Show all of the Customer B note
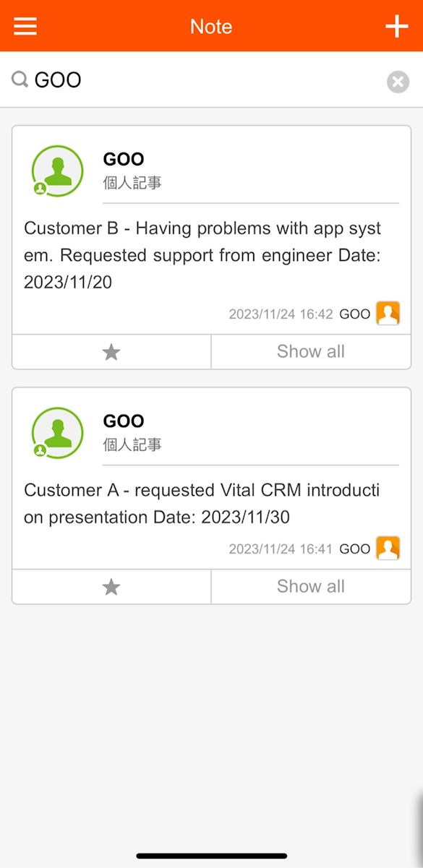 311,352
